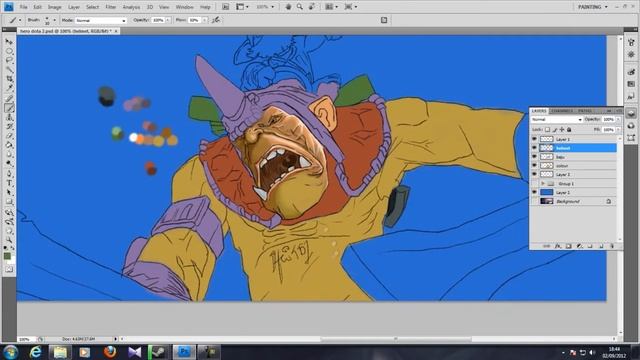
Task: Open the Window menu
Action: 184,7
